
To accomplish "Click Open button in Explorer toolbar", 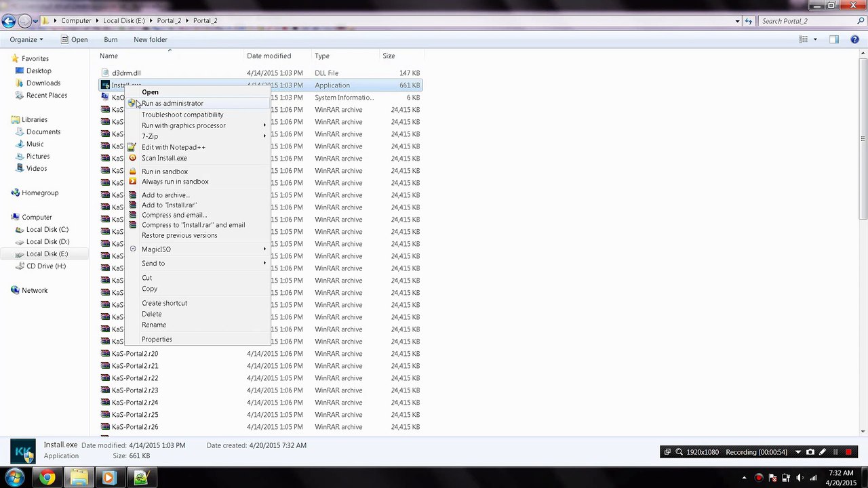I will pyautogui.click(x=74, y=39).
